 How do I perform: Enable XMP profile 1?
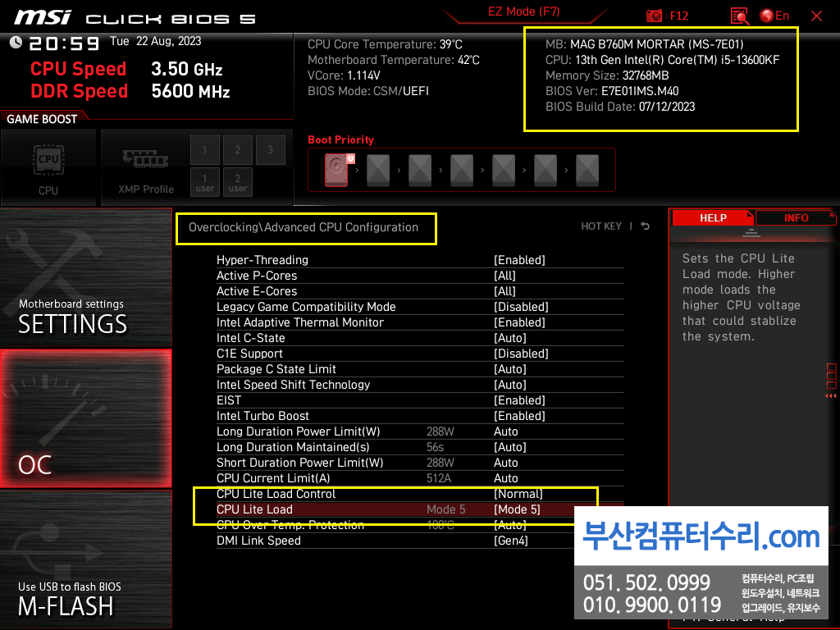pos(204,150)
